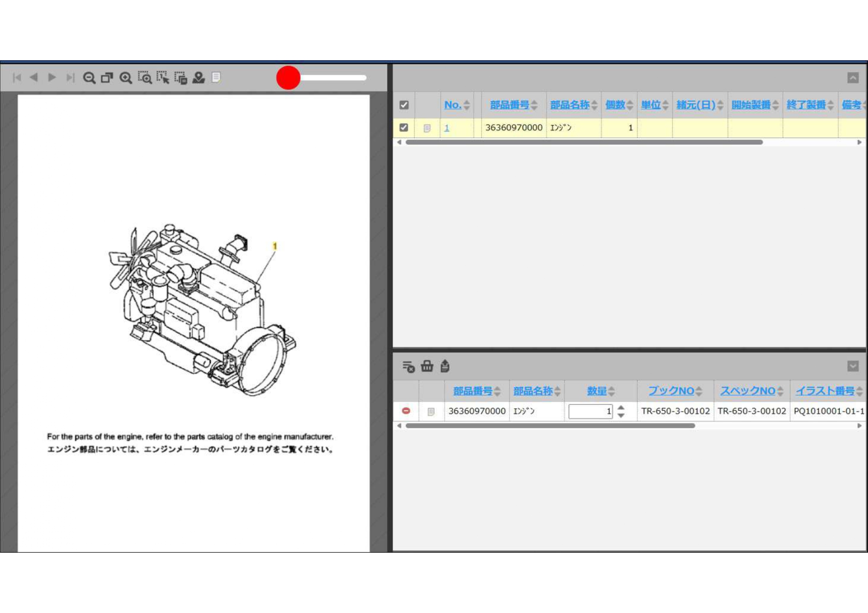Click the red zoom slider handle

288,78
